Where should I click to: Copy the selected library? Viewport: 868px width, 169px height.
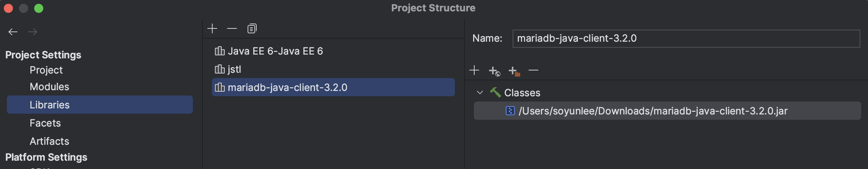[x=252, y=28]
